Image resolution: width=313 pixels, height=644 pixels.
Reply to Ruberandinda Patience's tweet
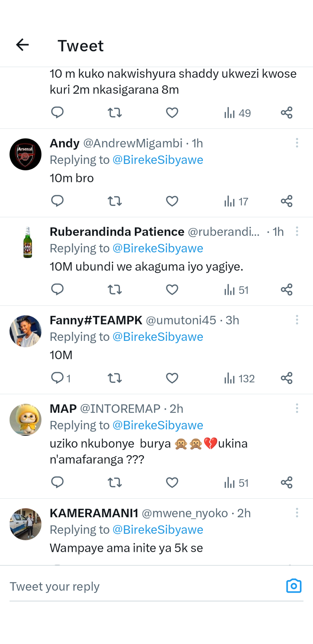tap(57, 289)
